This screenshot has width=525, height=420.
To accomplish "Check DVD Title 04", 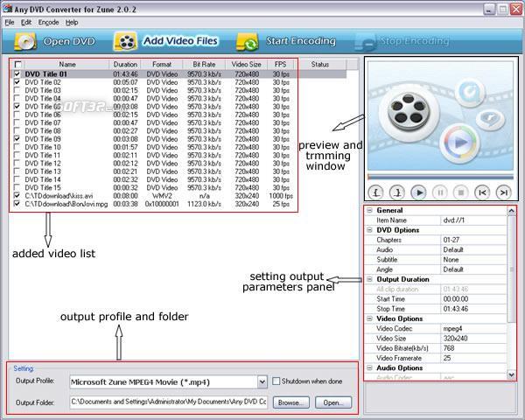I will pyautogui.click(x=17, y=98).
